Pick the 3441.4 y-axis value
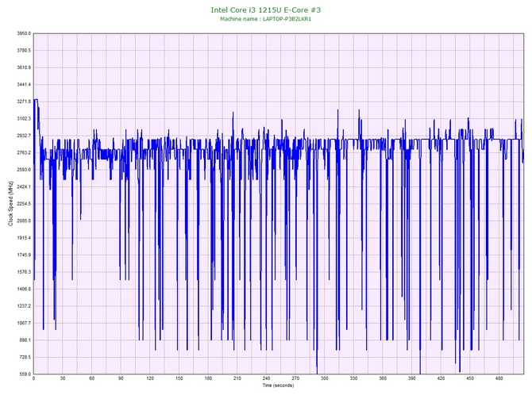Viewport: 532px width, 399px height. [x=24, y=84]
